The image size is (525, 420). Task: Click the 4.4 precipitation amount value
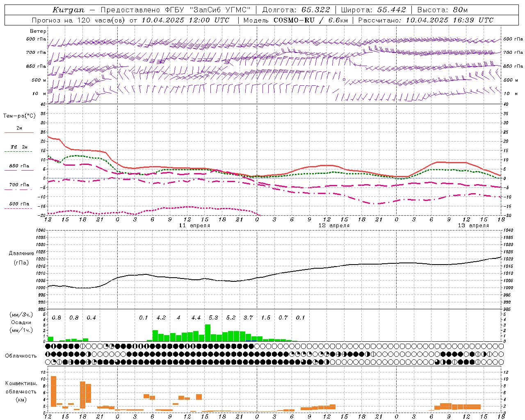[x=196, y=318]
